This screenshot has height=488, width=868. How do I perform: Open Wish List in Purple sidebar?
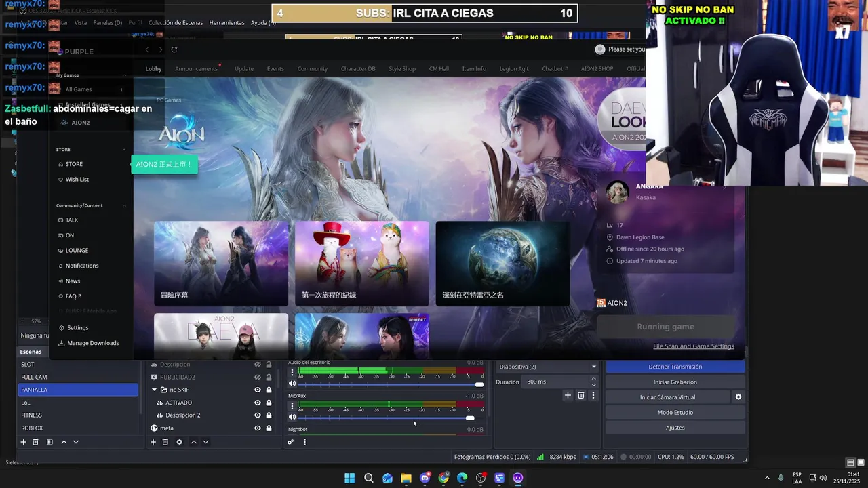tap(73, 179)
